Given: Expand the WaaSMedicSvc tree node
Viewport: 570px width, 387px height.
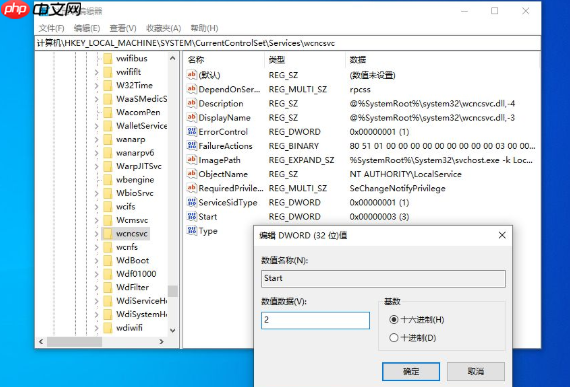Looking at the screenshot, I should [96, 99].
